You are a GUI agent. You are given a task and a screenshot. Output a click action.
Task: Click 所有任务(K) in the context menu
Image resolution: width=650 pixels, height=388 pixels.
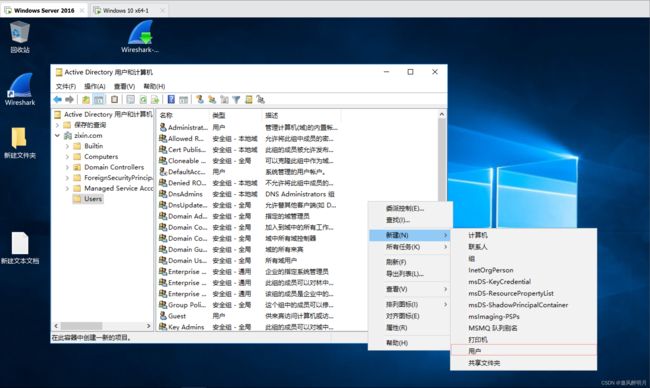(x=410, y=247)
